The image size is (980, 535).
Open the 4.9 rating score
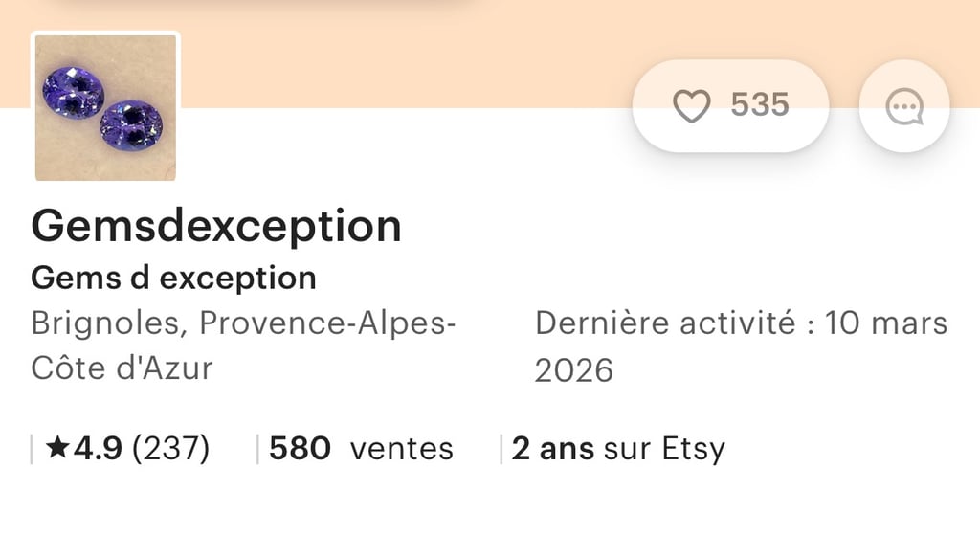click(x=98, y=448)
